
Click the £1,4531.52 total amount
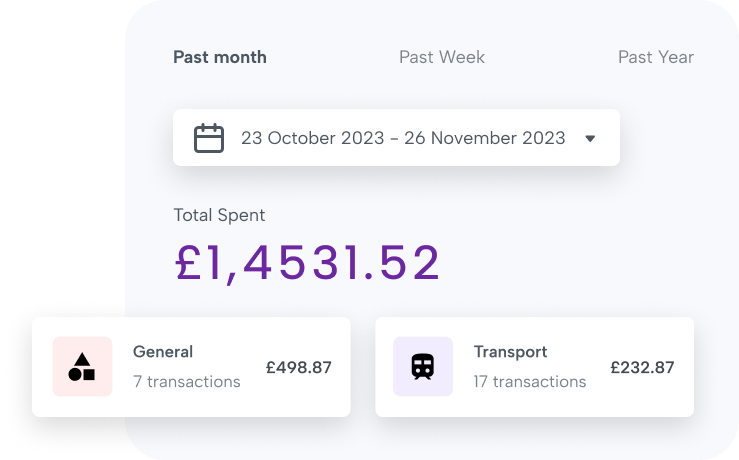[307, 263]
